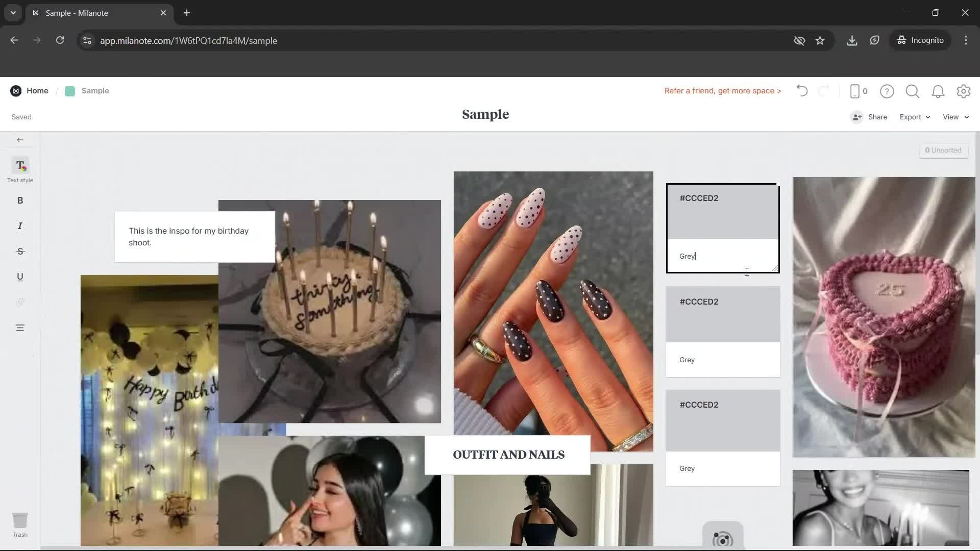Viewport: 980px width, 551px height.
Task: Apply Bold formatting from the sidebar
Action: tap(20, 200)
